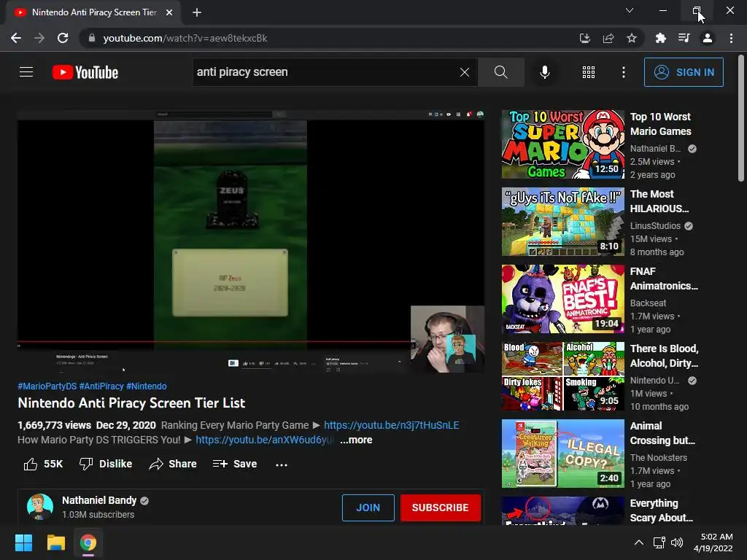Open the Chrome extensions puzzle icon
Screen dimensions: 747x560
660,38
